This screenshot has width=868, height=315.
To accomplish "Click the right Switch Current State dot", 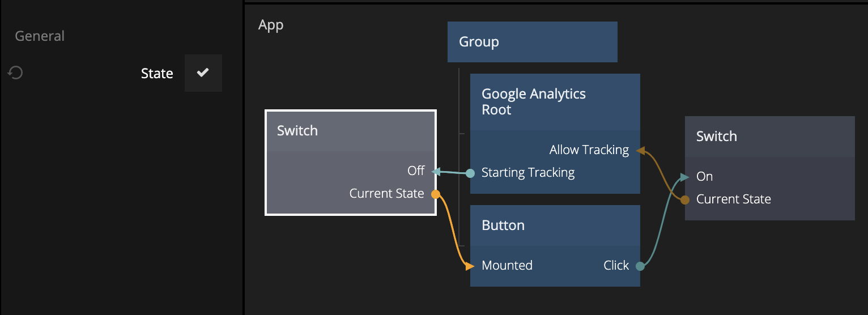I will pos(685,199).
